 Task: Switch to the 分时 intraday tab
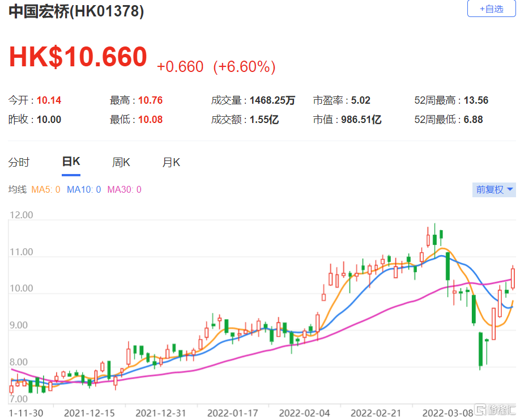click(20, 162)
